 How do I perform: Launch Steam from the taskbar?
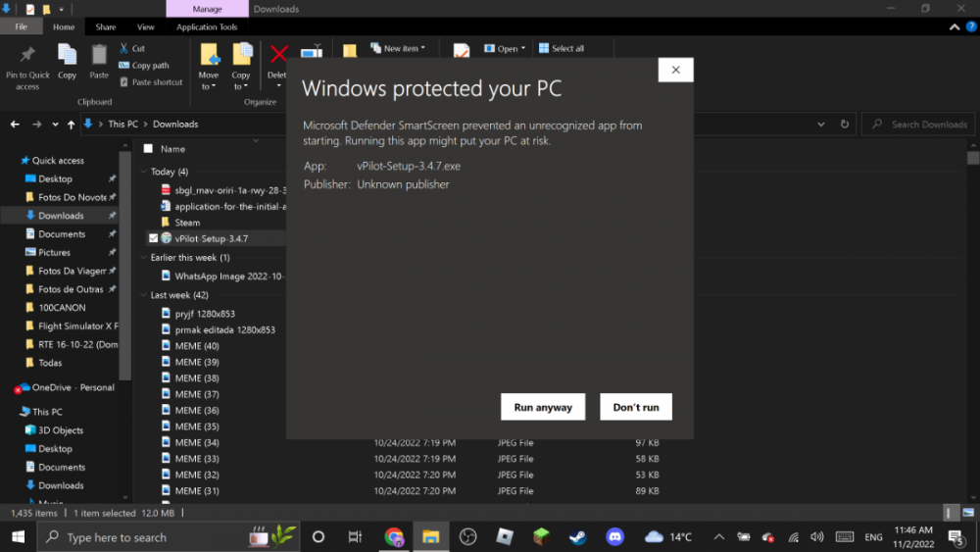point(578,536)
